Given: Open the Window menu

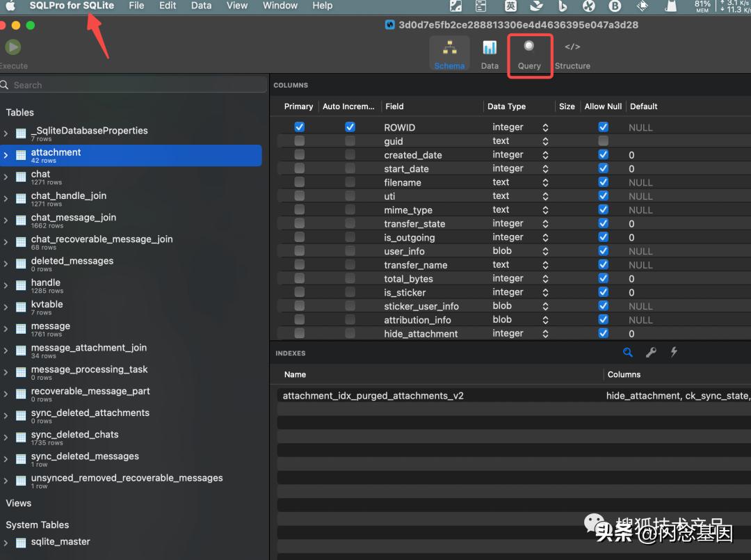Looking at the screenshot, I should 280,6.
